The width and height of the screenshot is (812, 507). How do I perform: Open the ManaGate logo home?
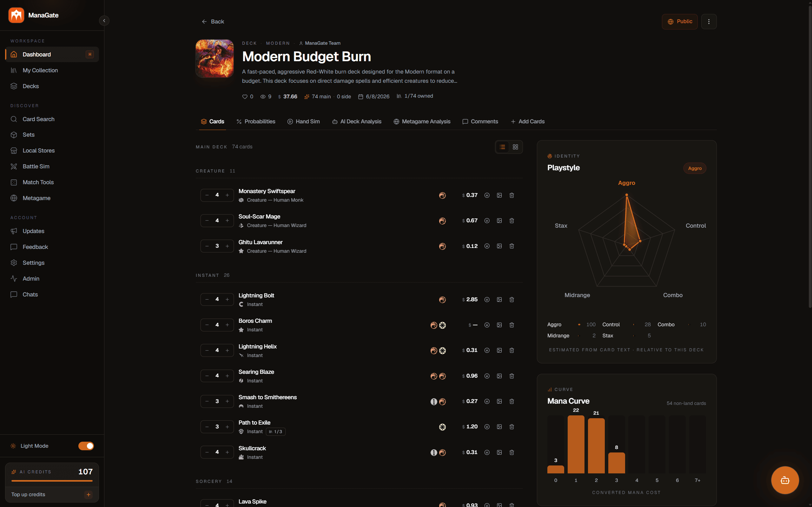point(34,15)
